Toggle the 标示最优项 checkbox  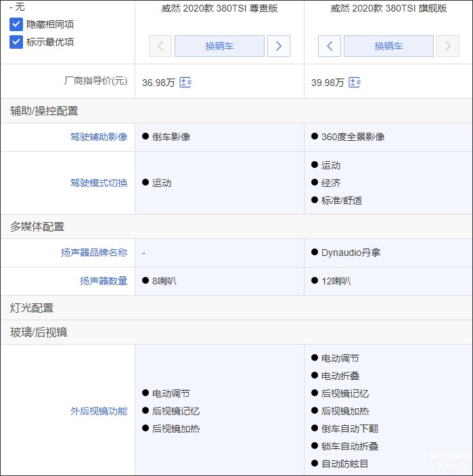tap(16, 42)
